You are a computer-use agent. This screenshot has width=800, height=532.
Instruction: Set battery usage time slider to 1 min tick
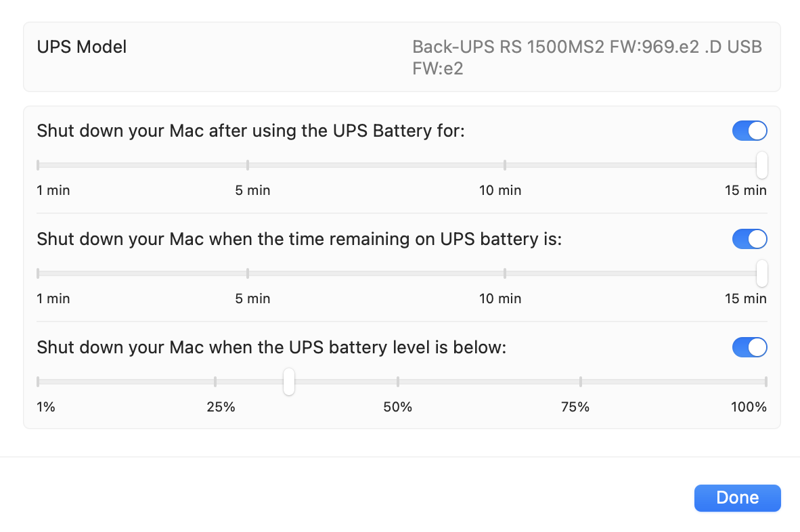39,164
